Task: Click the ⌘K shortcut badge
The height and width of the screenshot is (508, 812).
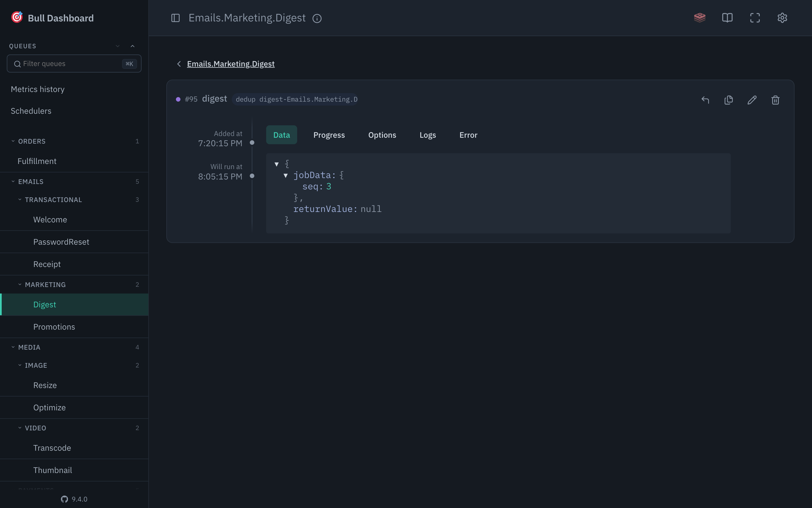Action: coord(129,64)
